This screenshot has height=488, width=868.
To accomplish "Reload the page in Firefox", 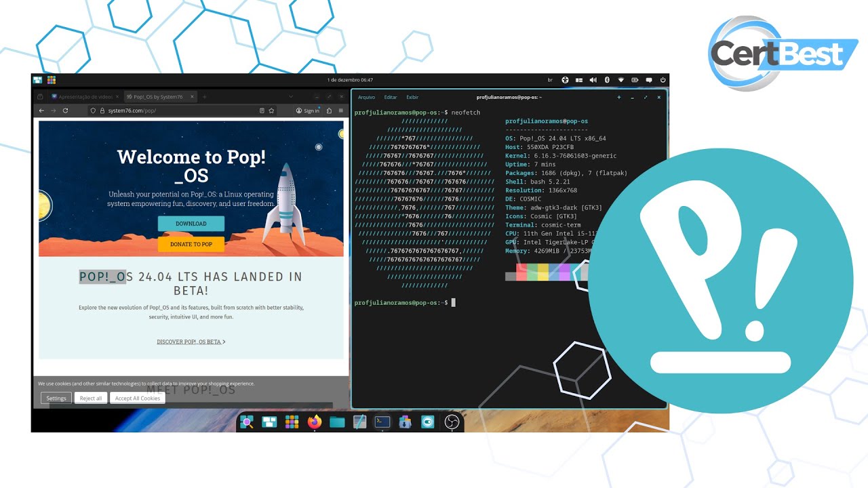I will pos(65,110).
